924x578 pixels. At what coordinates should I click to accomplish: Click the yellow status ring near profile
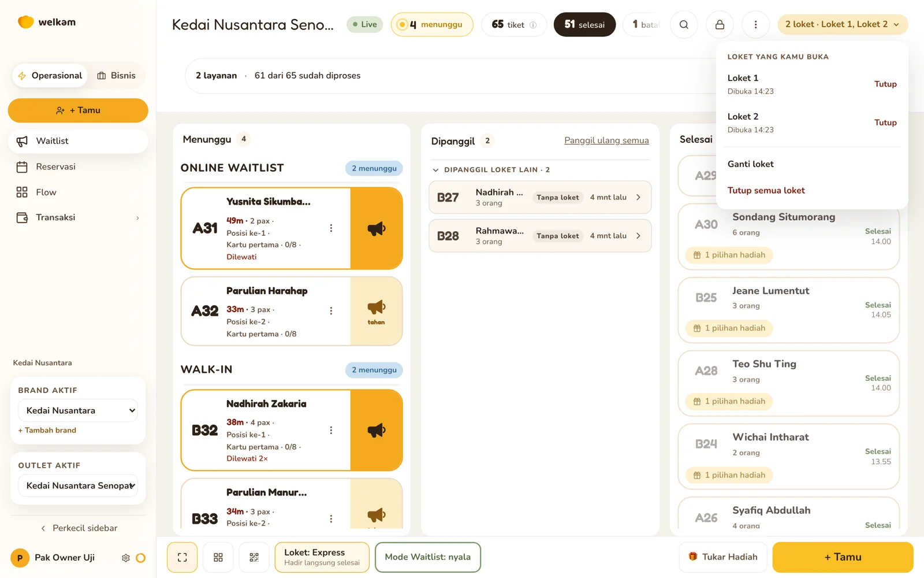coord(140,558)
